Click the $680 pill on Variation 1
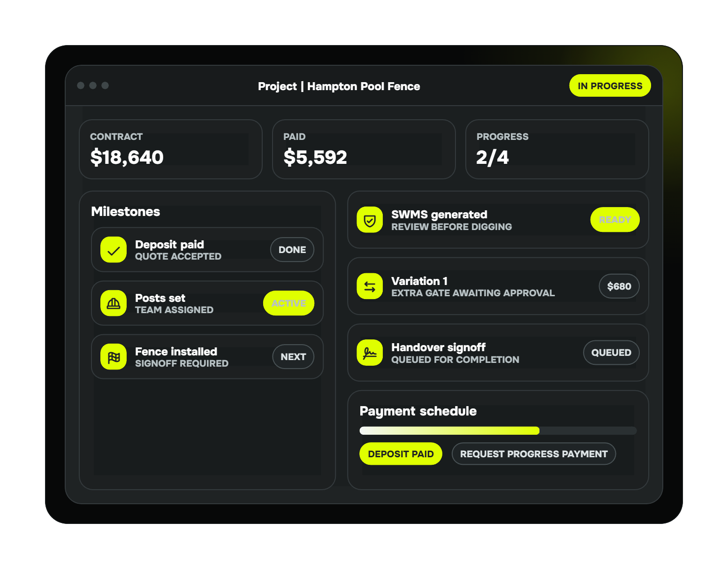Viewport: 728px width, 569px height. 619,286
